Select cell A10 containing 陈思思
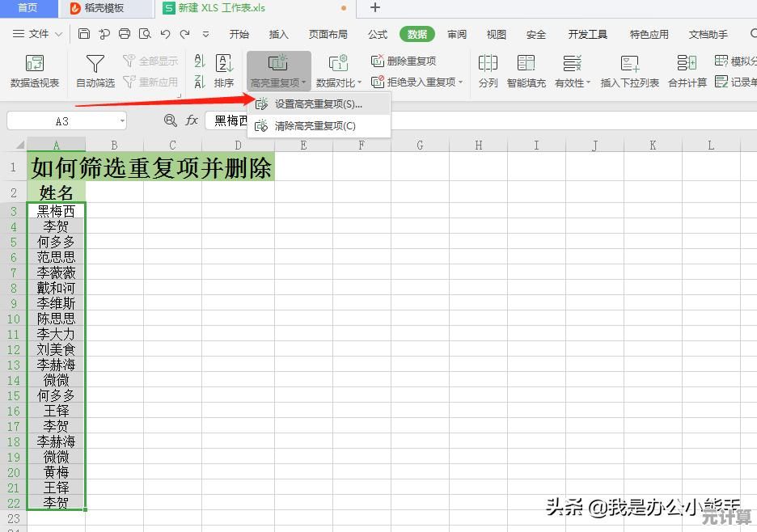The image size is (757, 532). point(56,319)
